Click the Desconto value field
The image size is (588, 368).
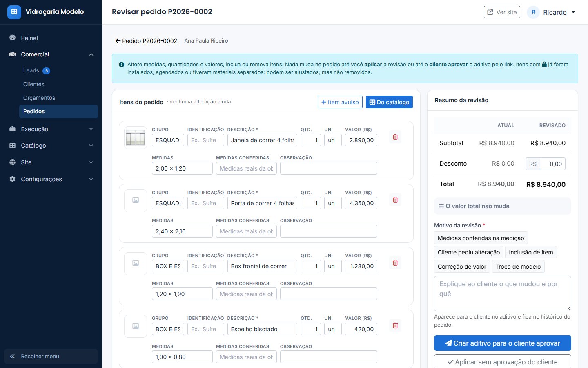(552, 164)
